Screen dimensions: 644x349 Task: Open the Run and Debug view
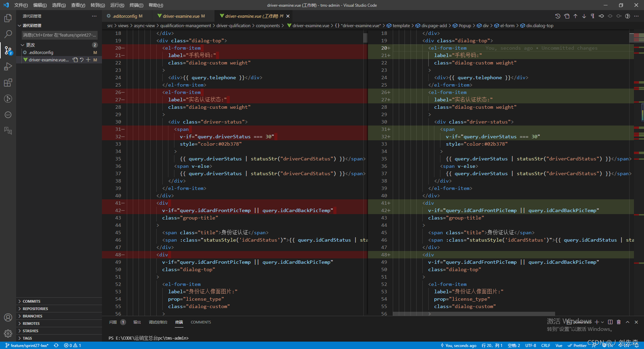(8, 66)
